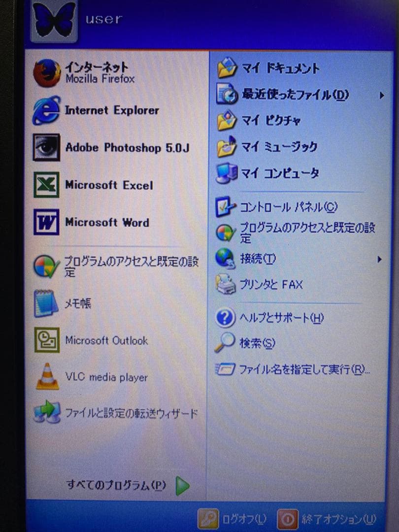Open プリンタと FAX printer icon

coord(226,284)
